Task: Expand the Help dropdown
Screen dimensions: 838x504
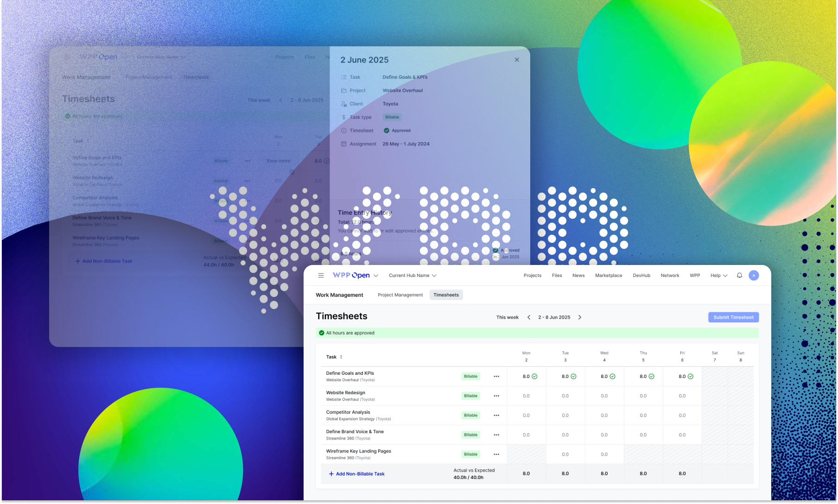Action: (719, 276)
